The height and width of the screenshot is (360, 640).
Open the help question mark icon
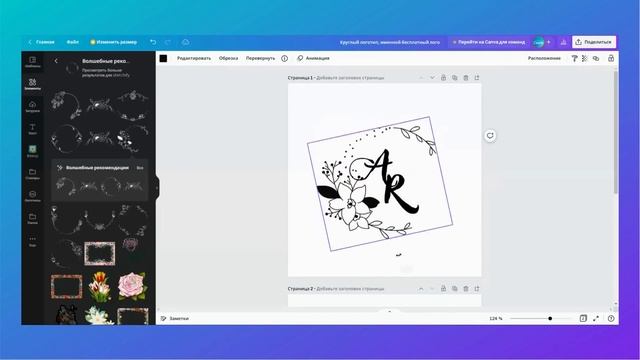(611, 318)
